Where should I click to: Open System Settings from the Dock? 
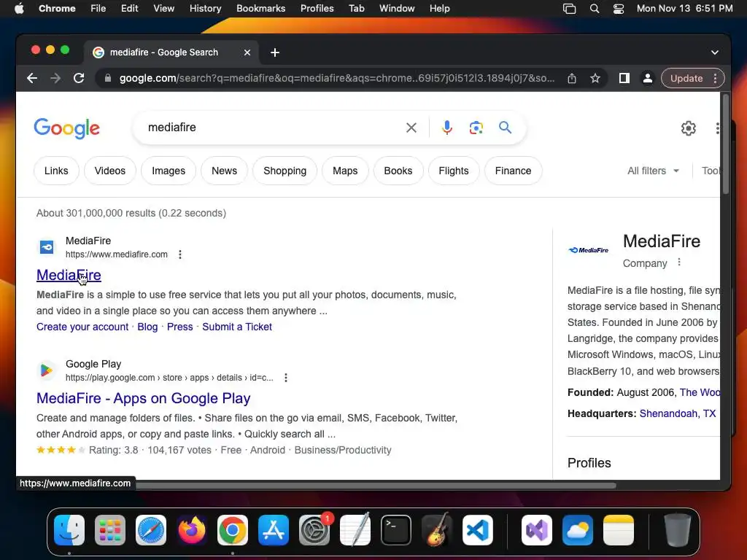point(314,530)
